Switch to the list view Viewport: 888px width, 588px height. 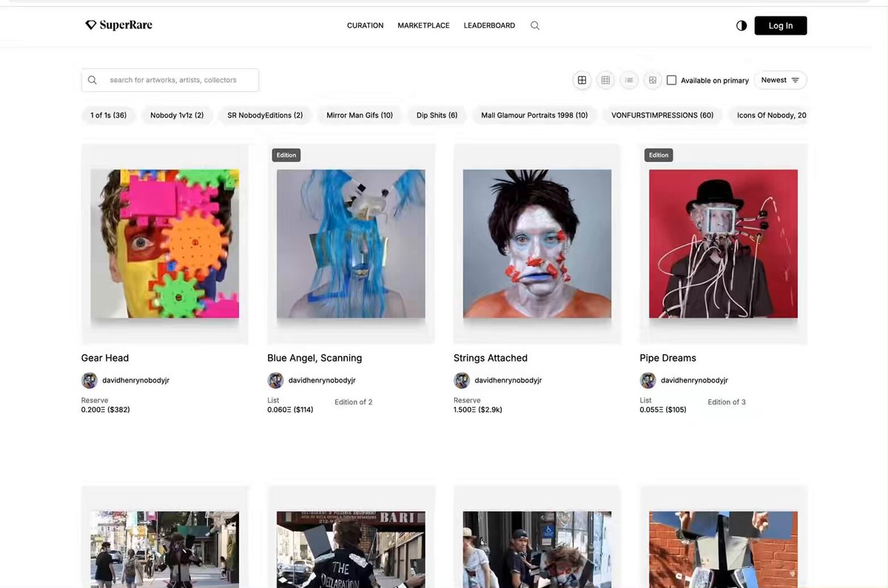629,80
